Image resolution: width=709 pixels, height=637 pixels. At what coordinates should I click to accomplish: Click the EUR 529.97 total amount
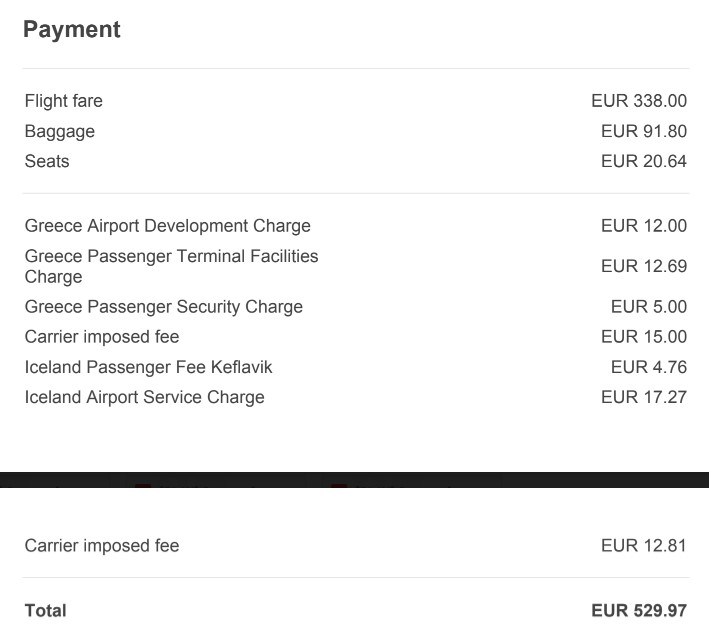point(639,611)
